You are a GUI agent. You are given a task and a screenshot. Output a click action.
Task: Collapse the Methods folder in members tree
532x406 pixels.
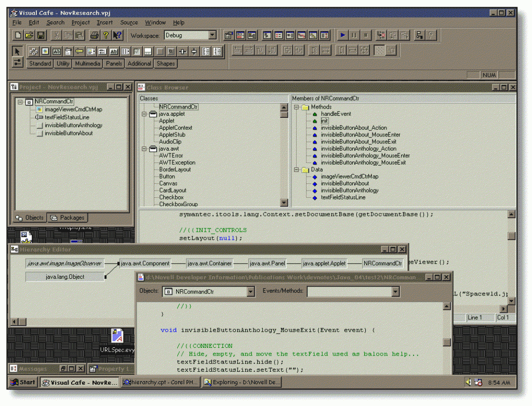[x=297, y=107]
